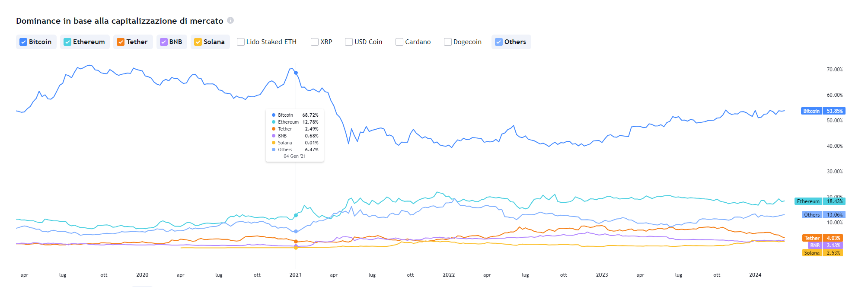Click the Ethereum 18.43% value label

point(820,201)
